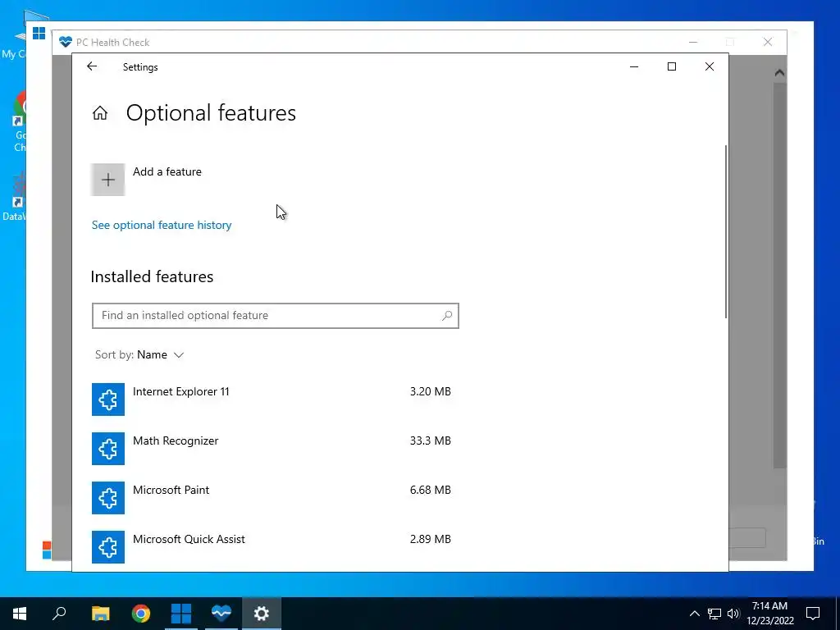Launch Google Chrome from the taskbar

coord(141,614)
